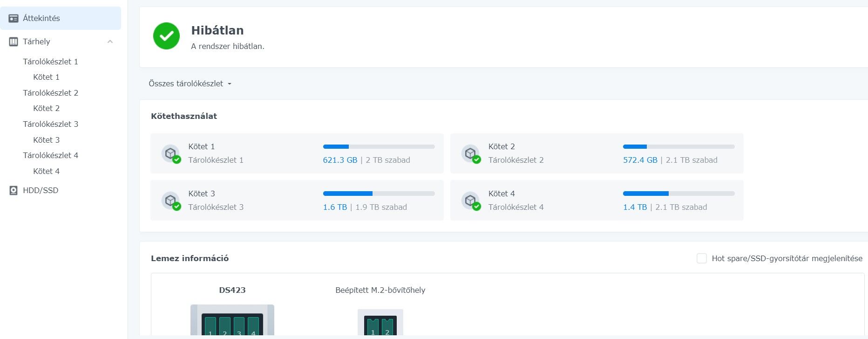
Task: Click 'A rendszer hibátlan.' status message
Action: (228, 47)
